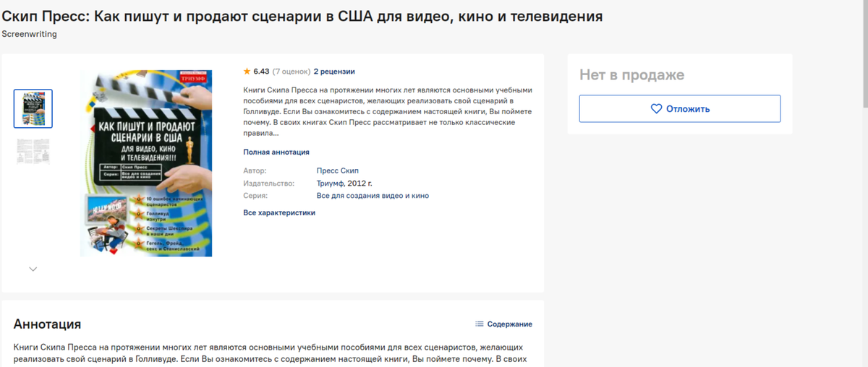Open the 2 рецензии link
868x367 pixels.
point(334,72)
